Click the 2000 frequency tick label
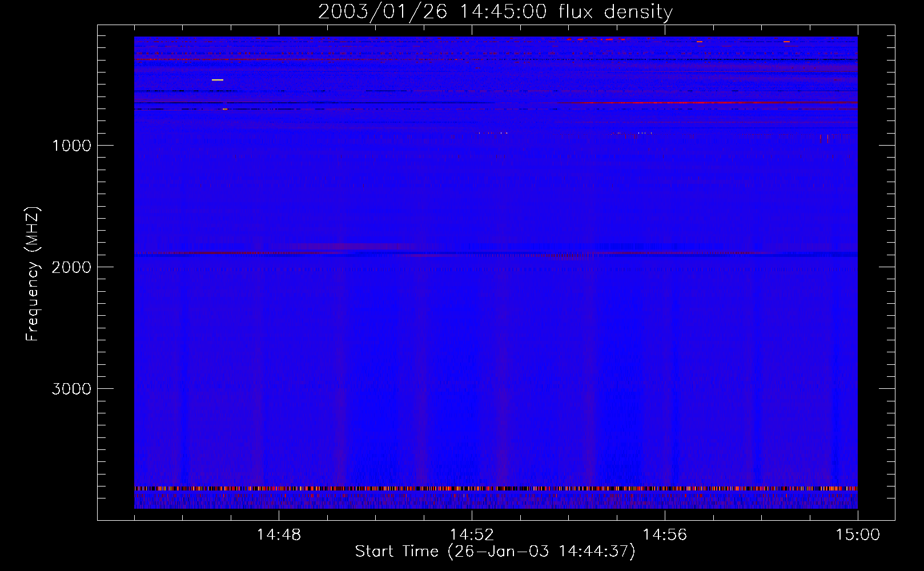The width and height of the screenshot is (924, 571). 71,267
